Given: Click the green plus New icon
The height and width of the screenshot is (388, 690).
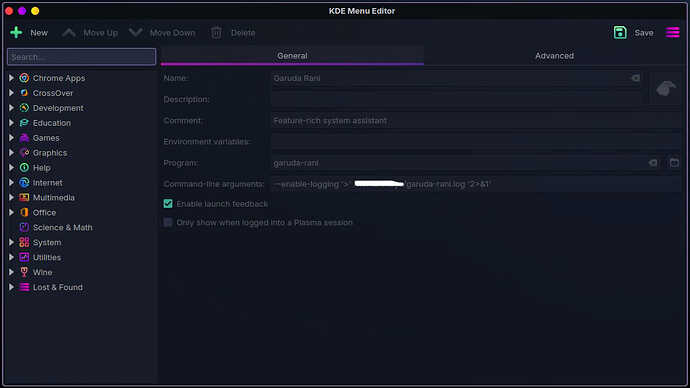Looking at the screenshot, I should 16,33.
